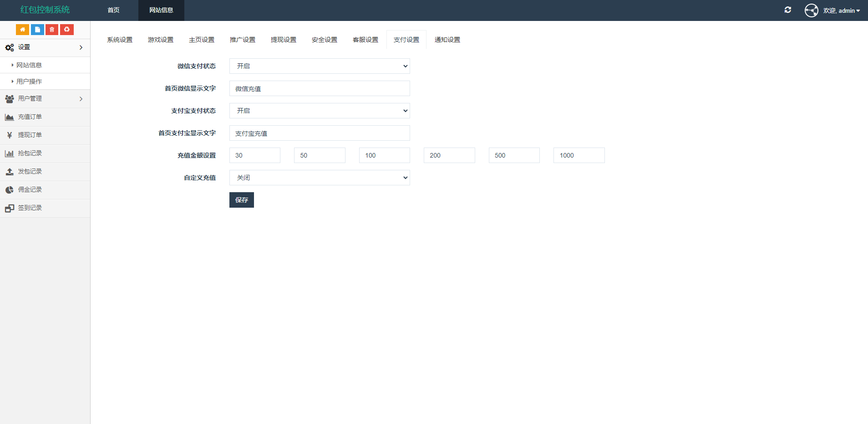Click the admin avatar icon

(x=811, y=10)
